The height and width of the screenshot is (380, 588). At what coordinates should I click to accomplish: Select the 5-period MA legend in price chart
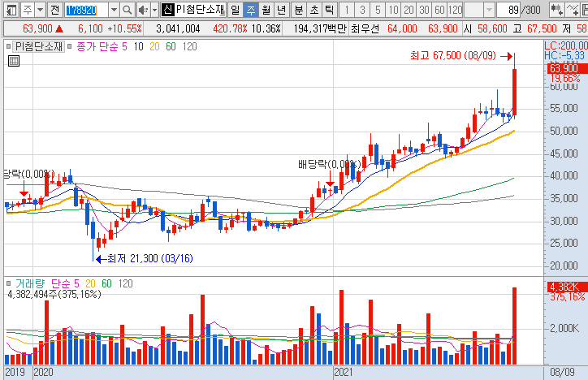click(x=124, y=46)
